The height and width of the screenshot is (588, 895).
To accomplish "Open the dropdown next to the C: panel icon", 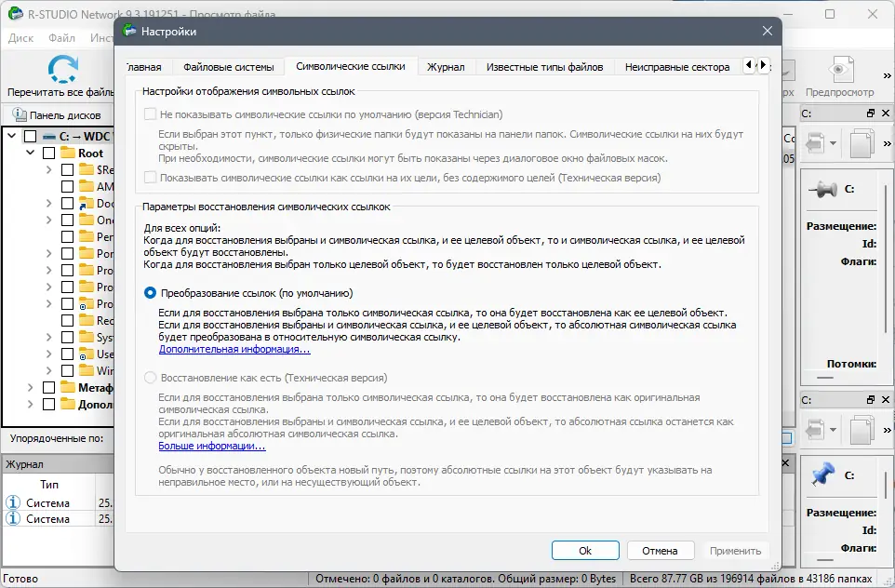I will click(831, 143).
